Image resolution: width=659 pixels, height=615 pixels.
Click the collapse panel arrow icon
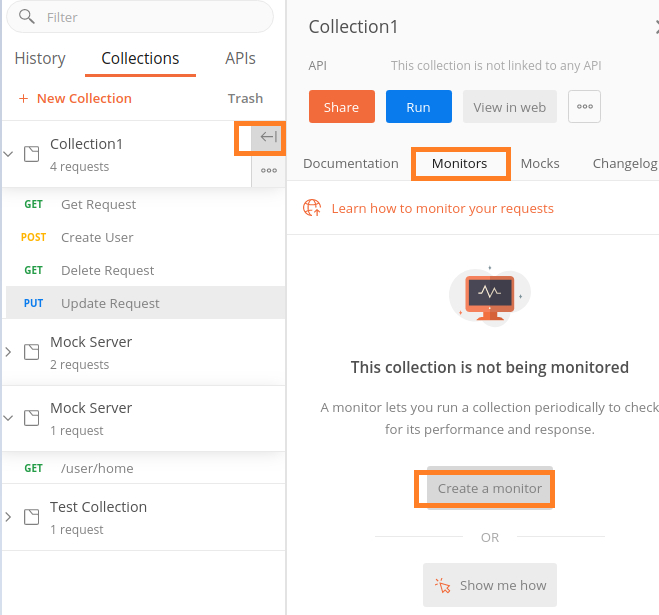(268, 138)
